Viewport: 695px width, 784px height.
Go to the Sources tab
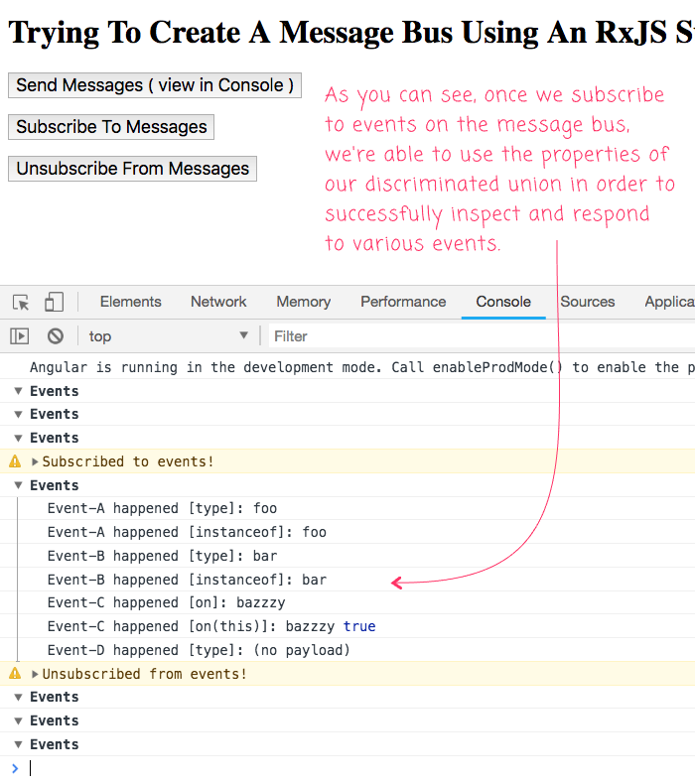click(x=587, y=302)
